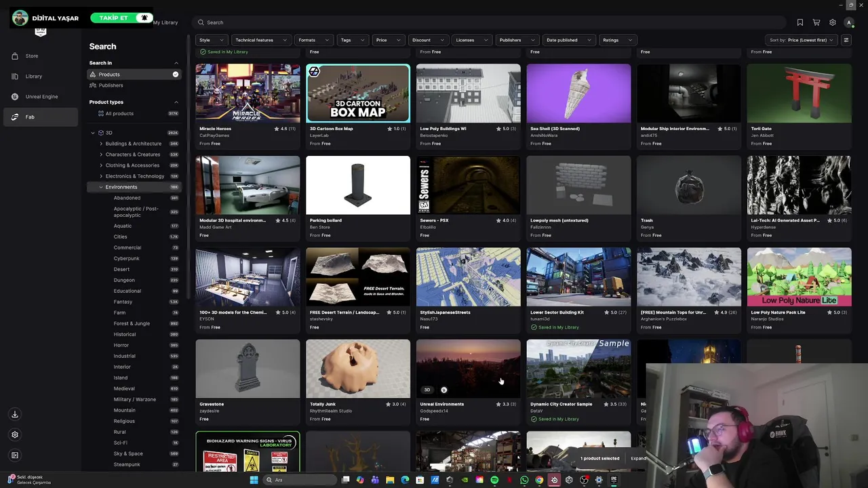Image resolution: width=868 pixels, height=488 pixels.
Task: Open the Licenses filter dropdown
Action: coord(472,40)
